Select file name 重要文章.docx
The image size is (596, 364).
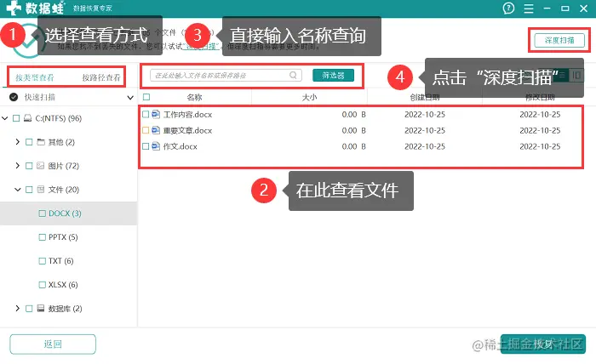click(187, 130)
